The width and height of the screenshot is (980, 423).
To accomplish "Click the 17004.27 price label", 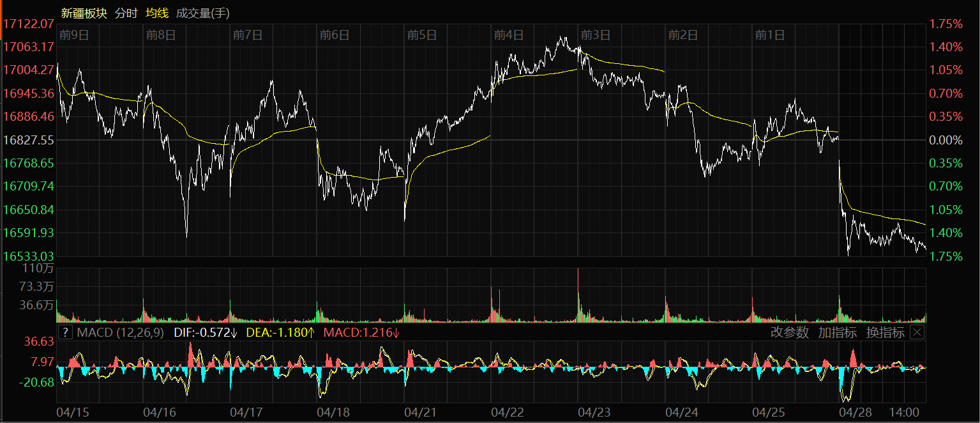I will coord(28,70).
